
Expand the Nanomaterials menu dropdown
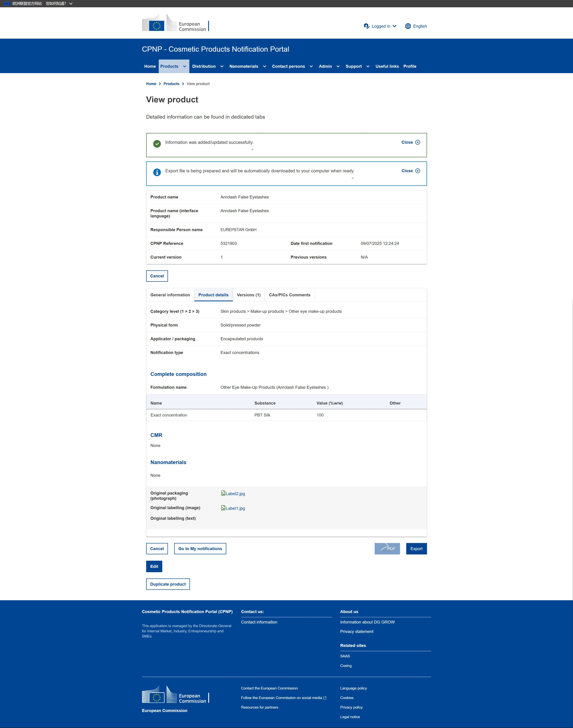coord(264,66)
